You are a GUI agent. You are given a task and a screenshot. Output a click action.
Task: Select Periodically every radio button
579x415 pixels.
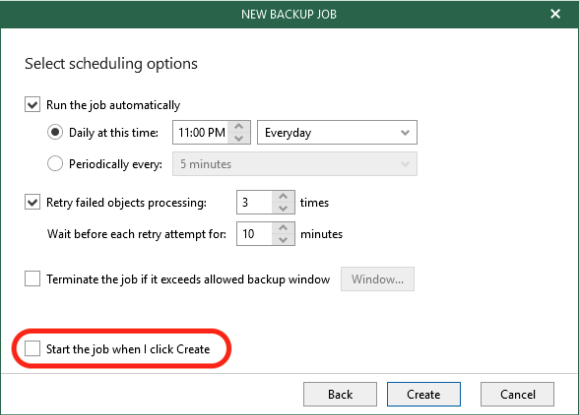55,164
